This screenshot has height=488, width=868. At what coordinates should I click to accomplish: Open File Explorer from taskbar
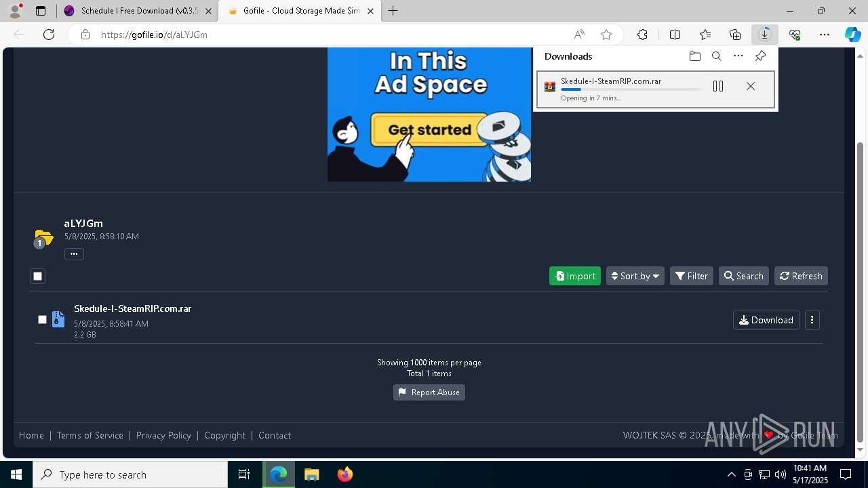311,474
